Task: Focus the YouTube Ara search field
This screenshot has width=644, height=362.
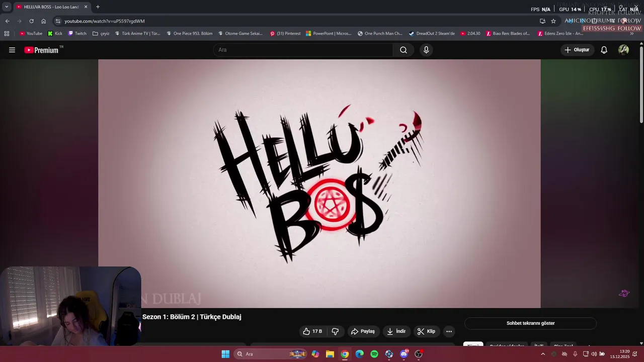Action: tap(303, 50)
